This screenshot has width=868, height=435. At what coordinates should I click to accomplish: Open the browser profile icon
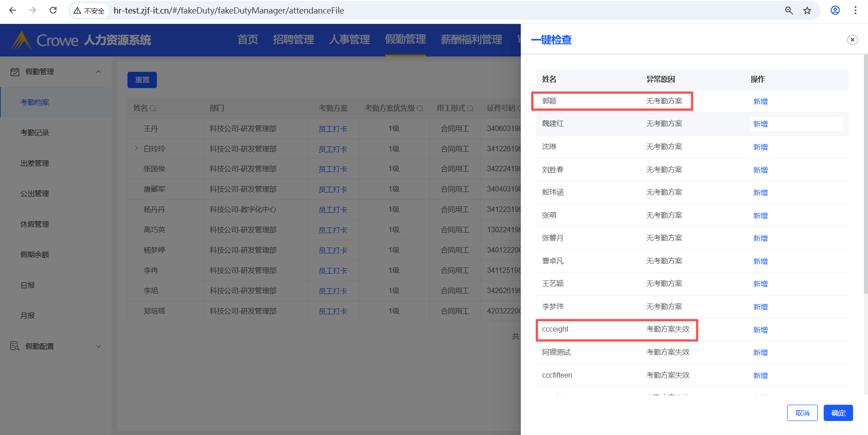coord(835,10)
